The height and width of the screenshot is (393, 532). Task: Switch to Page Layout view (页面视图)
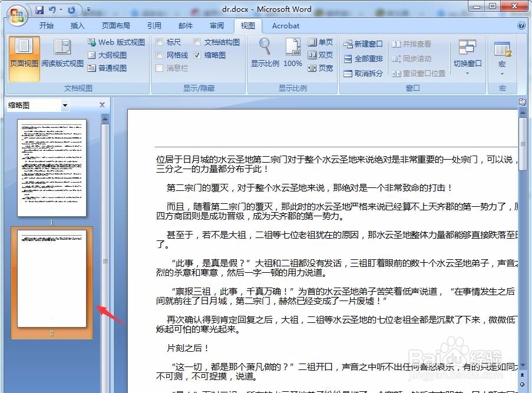pos(24,58)
